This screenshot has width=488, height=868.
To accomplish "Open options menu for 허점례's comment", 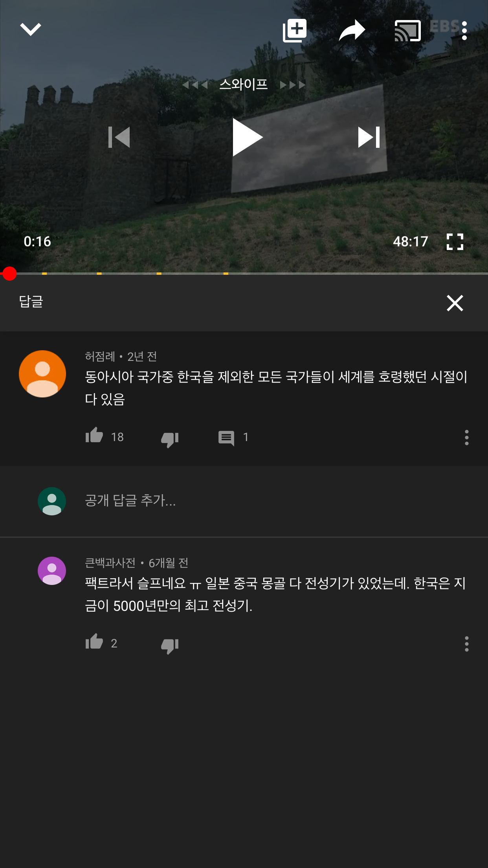I will click(467, 438).
